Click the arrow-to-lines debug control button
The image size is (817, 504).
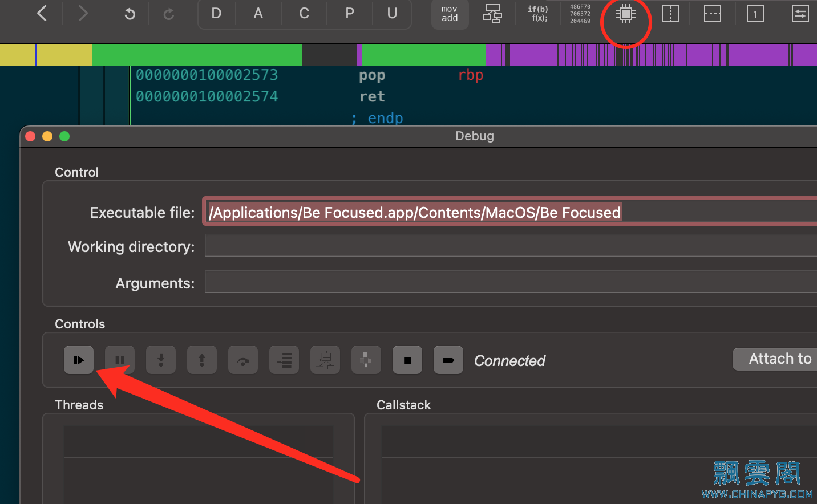[x=284, y=360]
